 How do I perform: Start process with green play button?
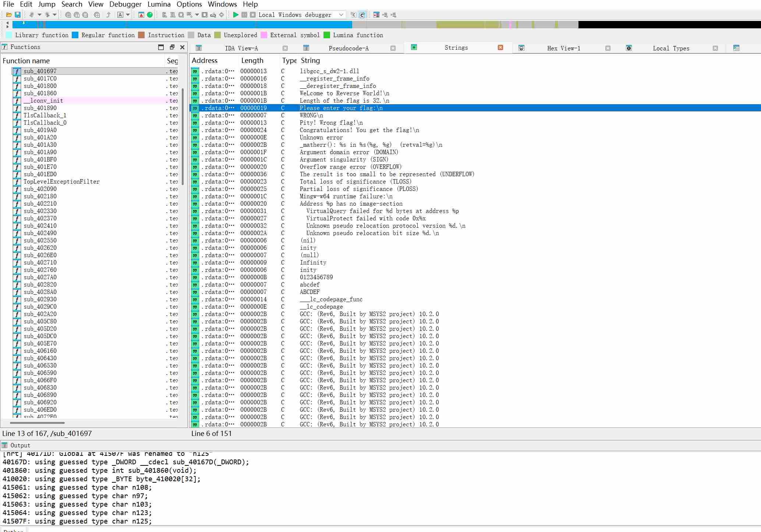pyautogui.click(x=236, y=15)
